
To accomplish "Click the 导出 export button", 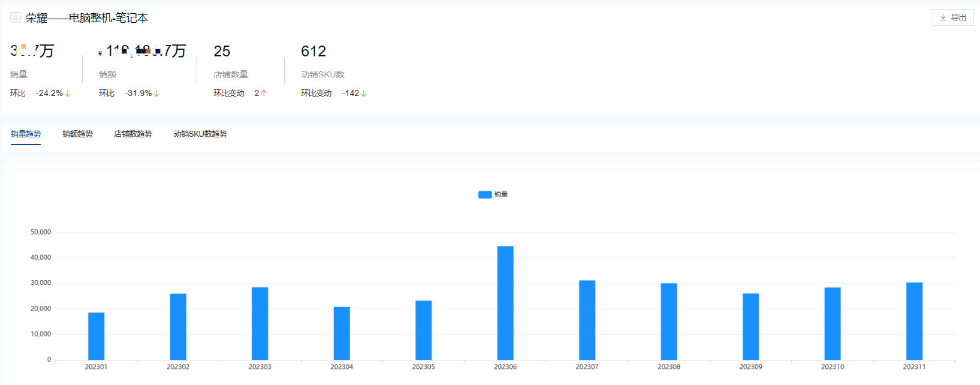I will (952, 17).
